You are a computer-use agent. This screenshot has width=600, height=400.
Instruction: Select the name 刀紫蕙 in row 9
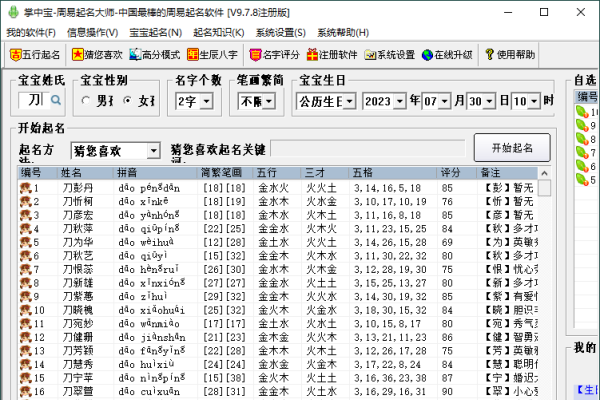pyautogui.click(x=78, y=297)
